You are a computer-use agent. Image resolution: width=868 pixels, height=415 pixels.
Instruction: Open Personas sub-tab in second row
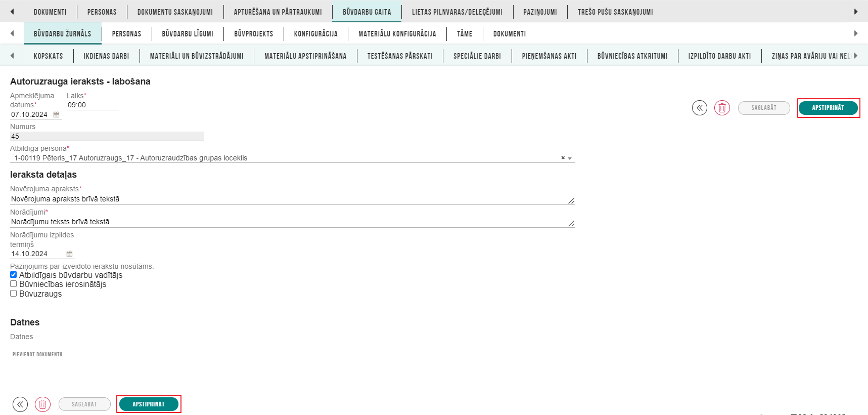[x=126, y=33]
